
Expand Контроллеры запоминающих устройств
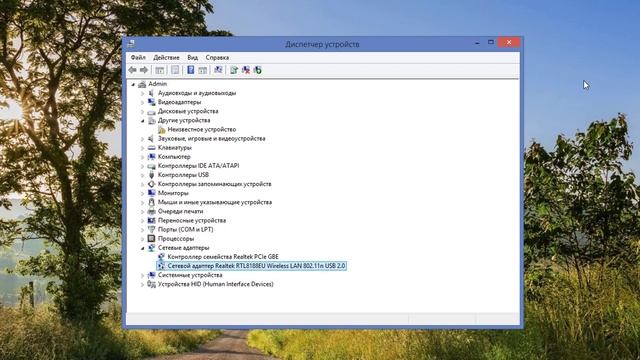coord(142,184)
